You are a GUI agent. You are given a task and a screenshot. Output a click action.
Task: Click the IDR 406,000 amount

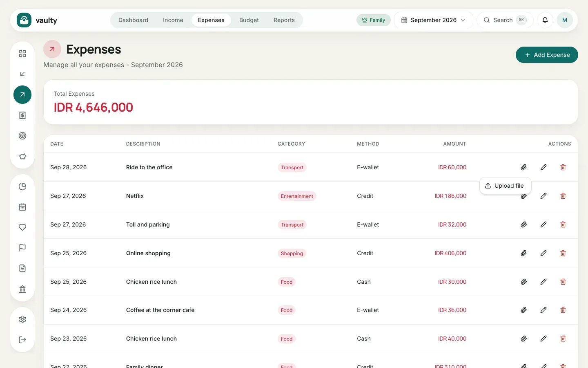pyautogui.click(x=450, y=253)
